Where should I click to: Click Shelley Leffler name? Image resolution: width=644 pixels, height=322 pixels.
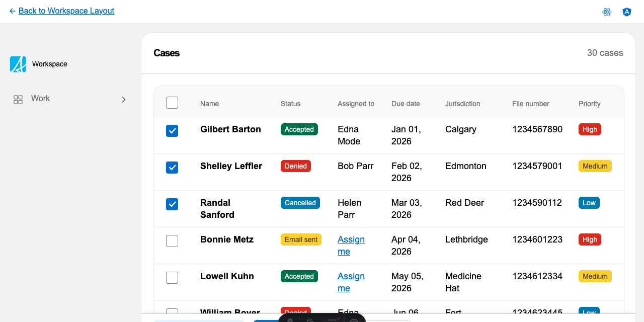[231, 166]
